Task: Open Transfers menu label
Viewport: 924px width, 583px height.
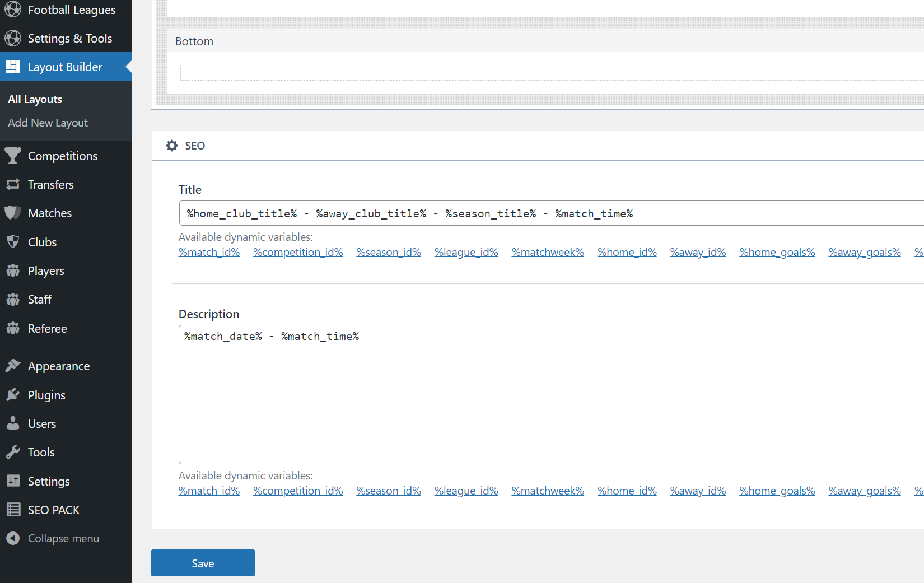Action: coord(51,184)
